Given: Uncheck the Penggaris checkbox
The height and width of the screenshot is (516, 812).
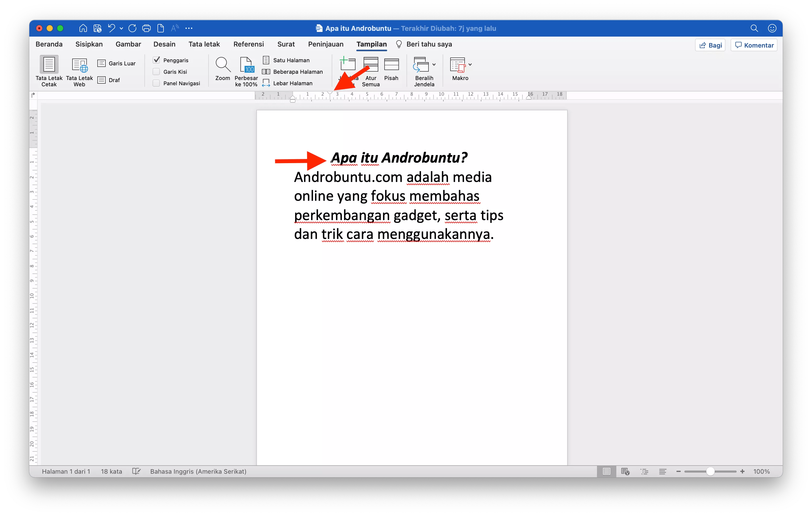Looking at the screenshot, I should point(156,60).
